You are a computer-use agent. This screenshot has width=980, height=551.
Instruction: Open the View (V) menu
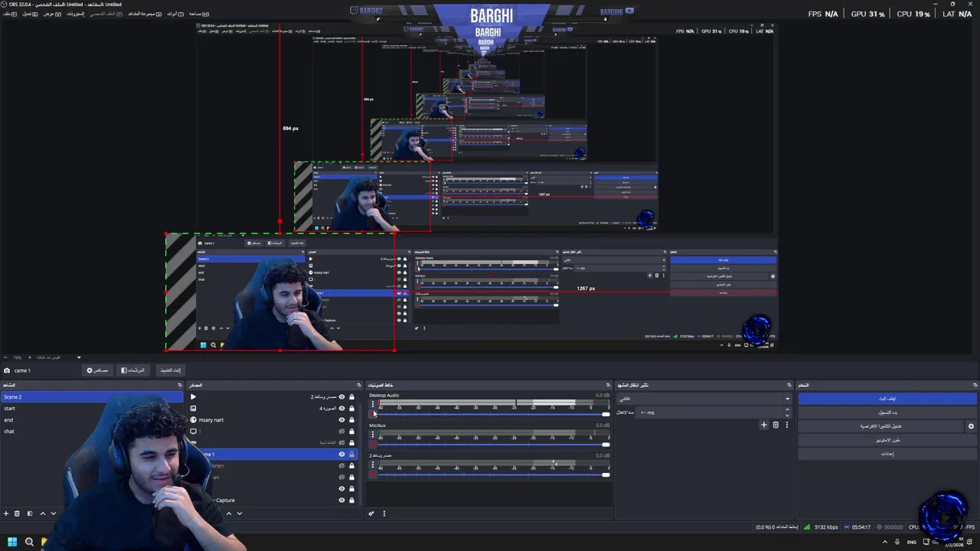[52, 14]
